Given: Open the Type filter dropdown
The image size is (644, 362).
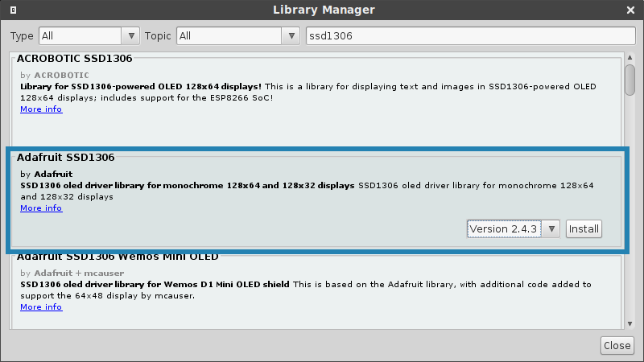Looking at the screenshot, I should [89, 36].
